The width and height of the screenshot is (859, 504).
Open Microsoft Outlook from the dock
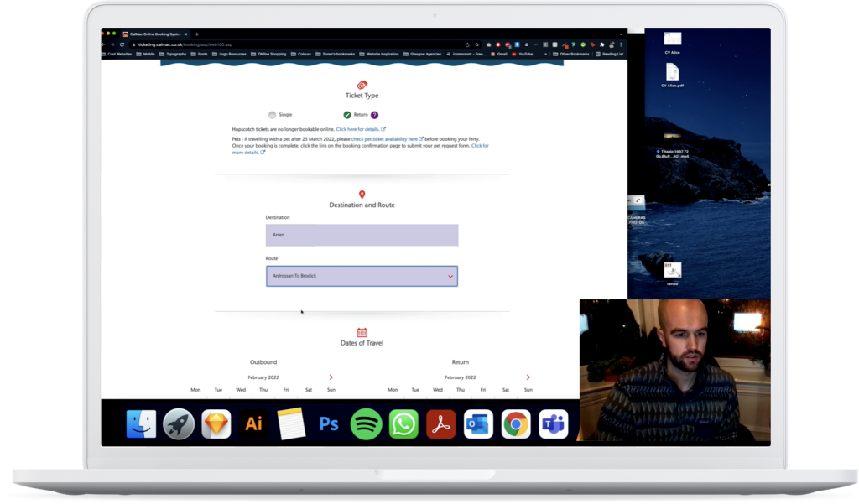coord(478,424)
